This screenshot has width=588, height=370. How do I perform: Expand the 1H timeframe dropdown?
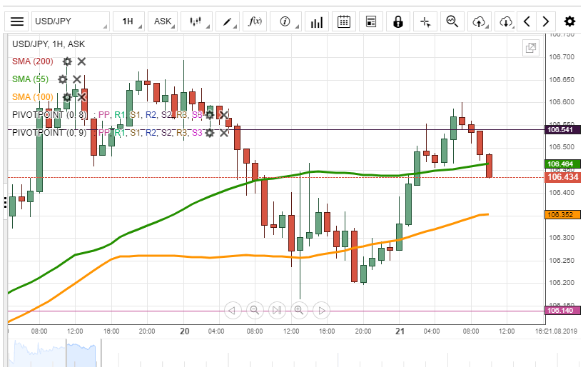(x=131, y=21)
